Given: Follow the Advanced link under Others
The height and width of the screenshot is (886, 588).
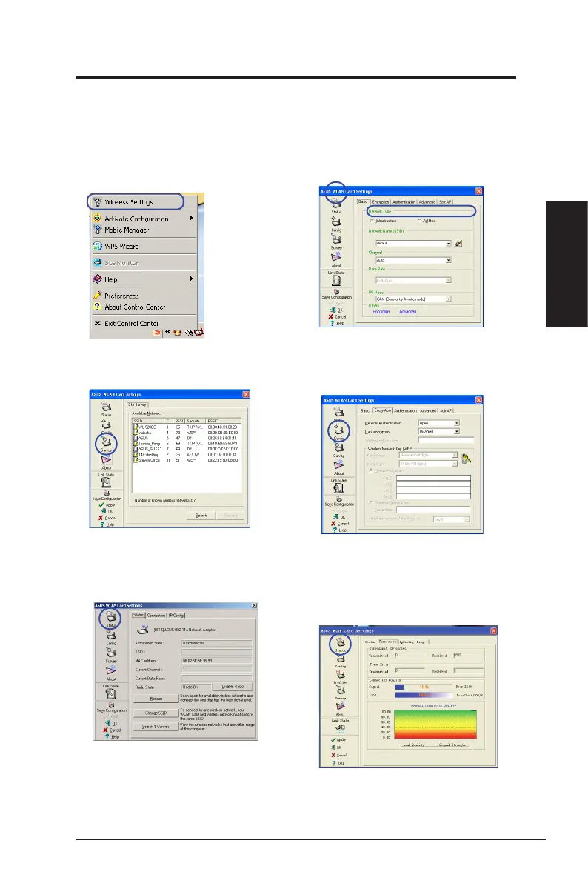Looking at the screenshot, I should 408,311.
